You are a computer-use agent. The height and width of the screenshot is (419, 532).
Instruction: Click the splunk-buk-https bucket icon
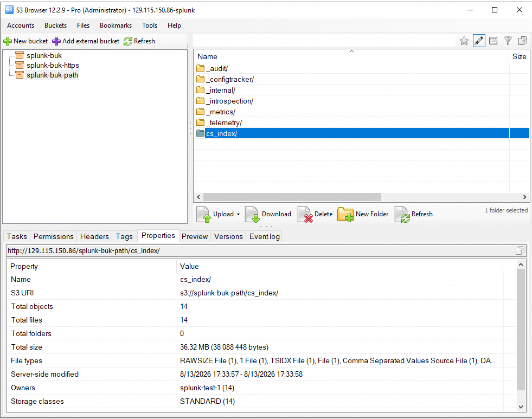pyautogui.click(x=20, y=66)
